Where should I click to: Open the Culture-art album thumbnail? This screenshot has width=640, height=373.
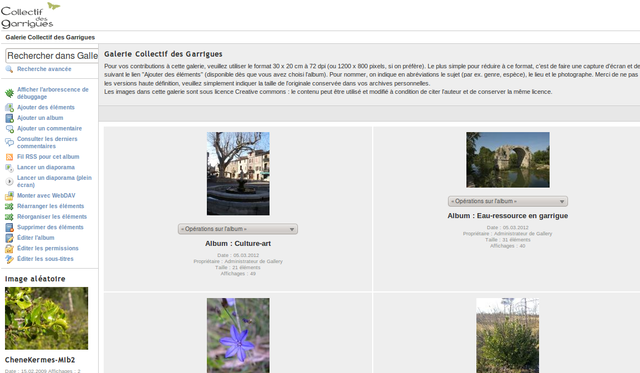[238, 173]
